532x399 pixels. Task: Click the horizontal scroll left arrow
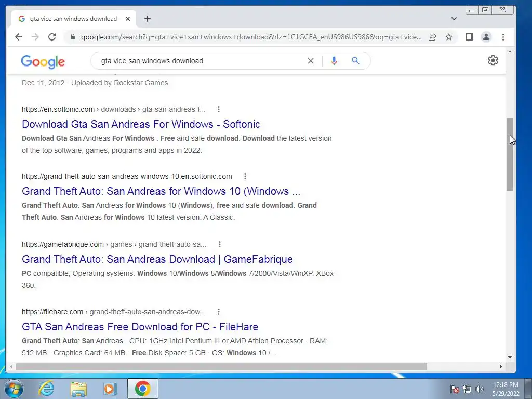point(11,366)
